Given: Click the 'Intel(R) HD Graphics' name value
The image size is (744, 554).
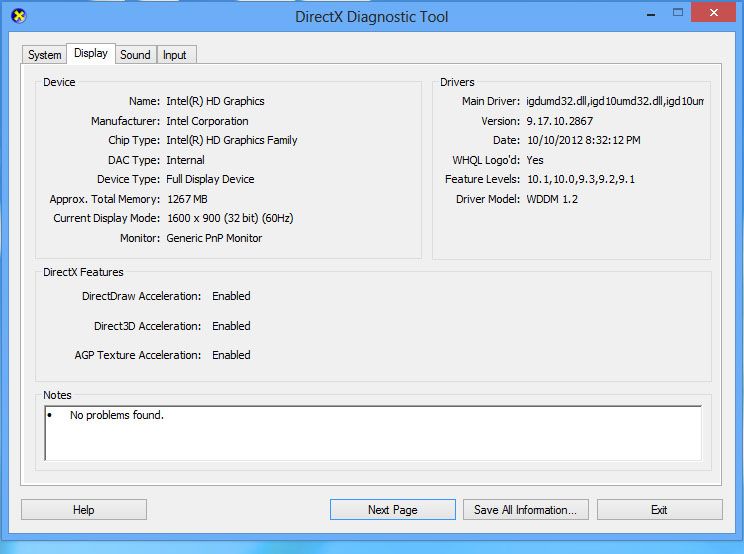Looking at the screenshot, I should [x=215, y=101].
